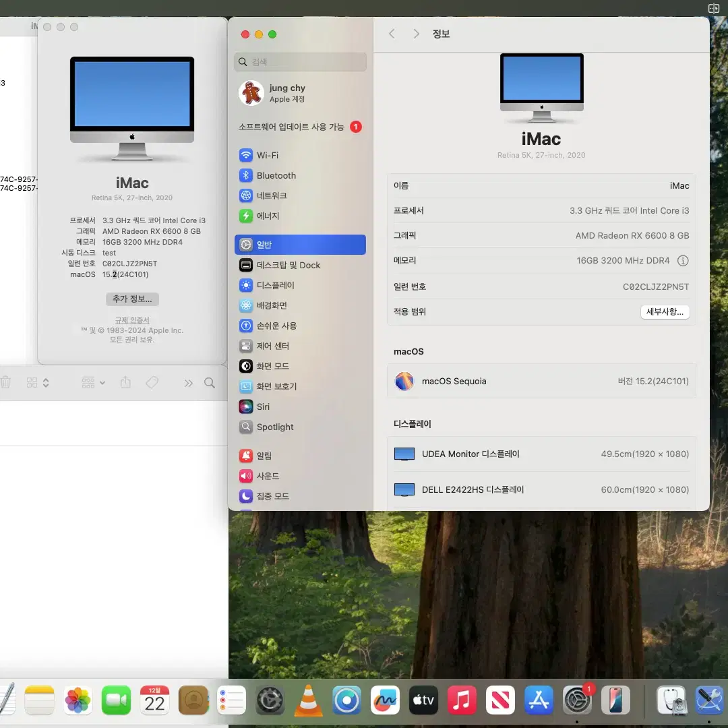Open 소프트웨어 업데이트 사용 가능 notice
Screen dimensions: 728x728
tap(300, 127)
